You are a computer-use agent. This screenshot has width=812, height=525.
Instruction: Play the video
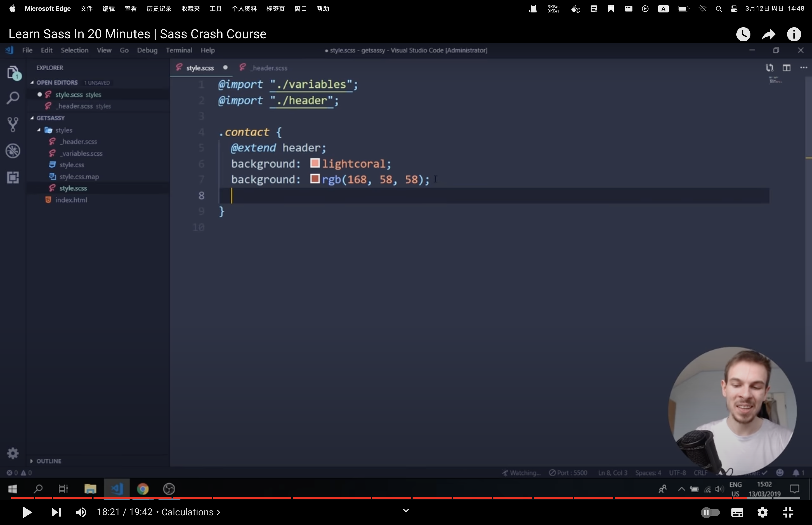click(x=27, y=512)
